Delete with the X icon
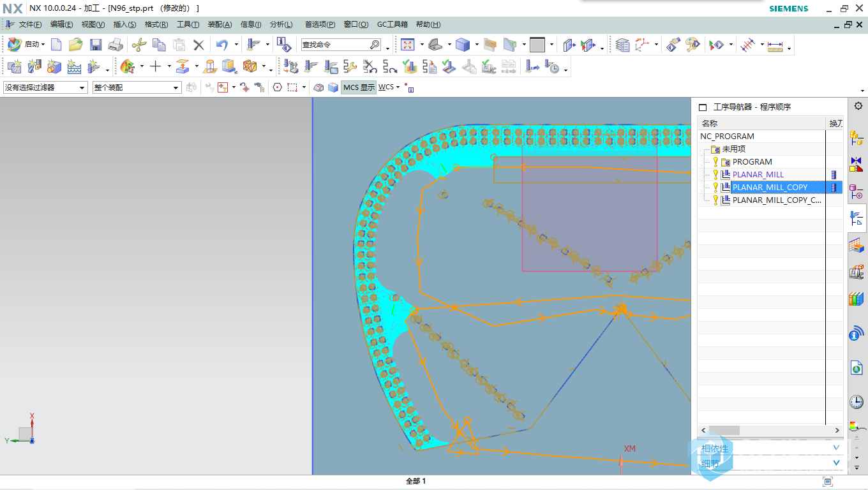The height and width of the screenshot is (490, 868). 198,45
